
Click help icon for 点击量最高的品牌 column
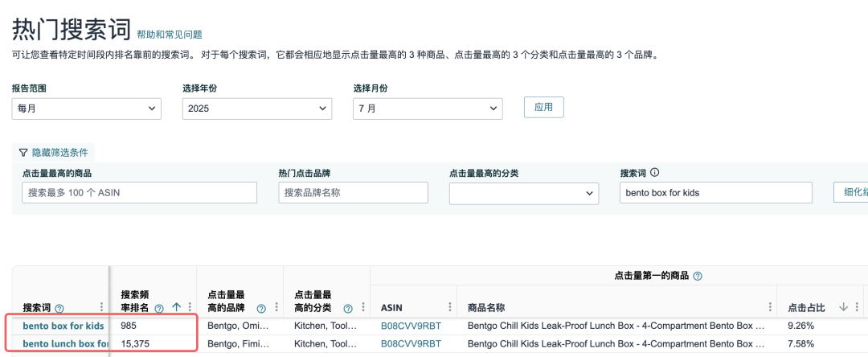(x=261, y=308)
